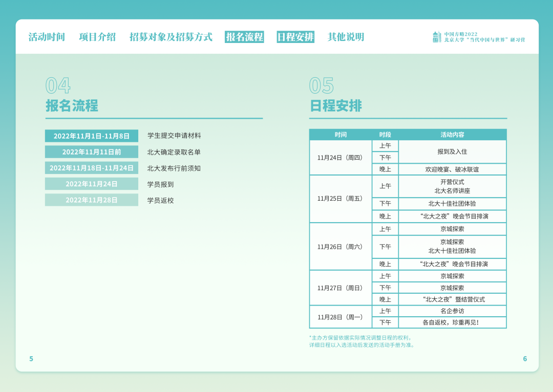
Task: Select the 2022年11月11日前 date bar
Action: coord(92,152)
